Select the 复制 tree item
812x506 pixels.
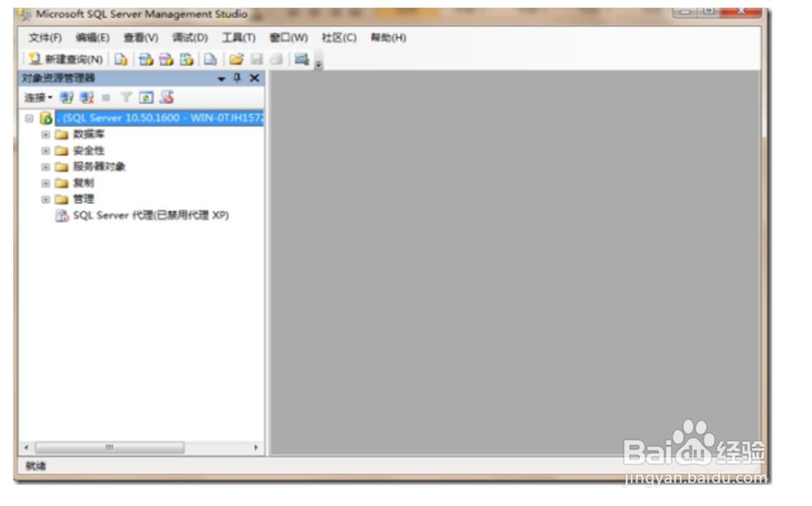click(x=84, y=183)
